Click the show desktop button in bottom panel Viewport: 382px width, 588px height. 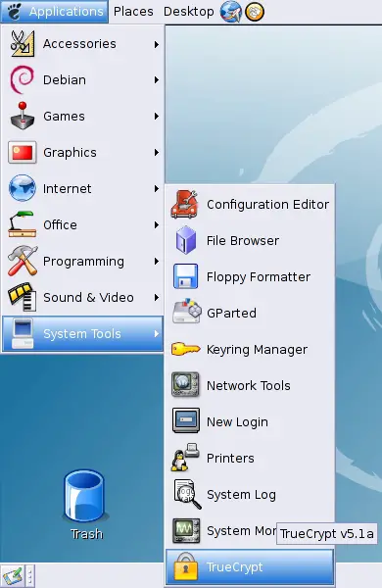click(x=12, y=575)
